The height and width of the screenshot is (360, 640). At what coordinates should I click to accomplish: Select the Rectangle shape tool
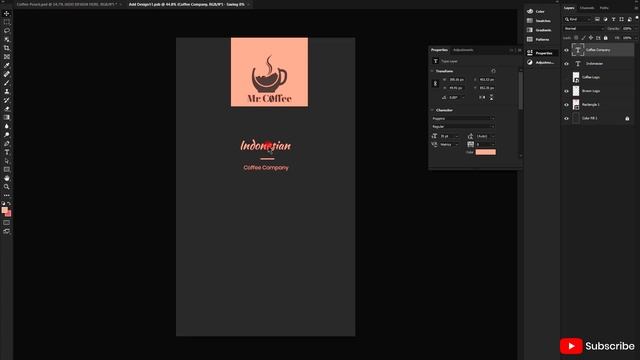pos(7,169)
